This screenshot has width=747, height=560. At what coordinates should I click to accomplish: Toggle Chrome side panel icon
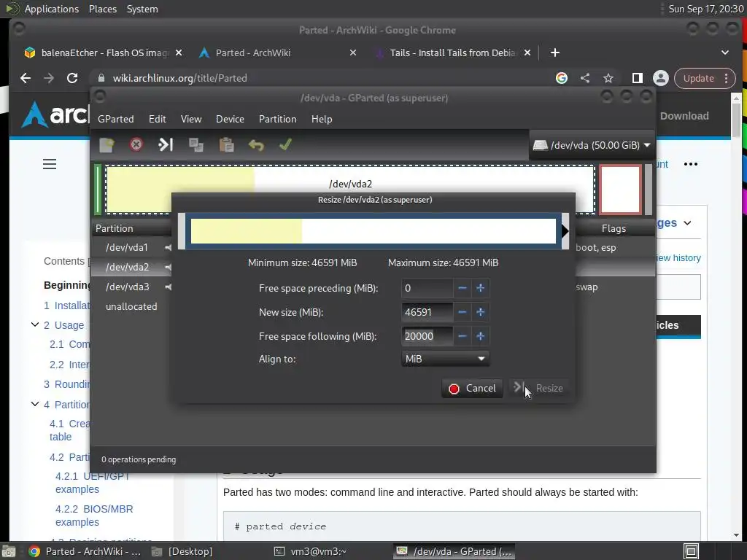(x=638, y=78)
